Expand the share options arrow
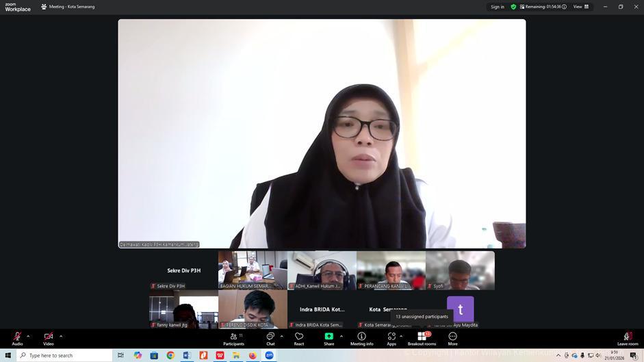644x362 pixels. tap(342, 336)
